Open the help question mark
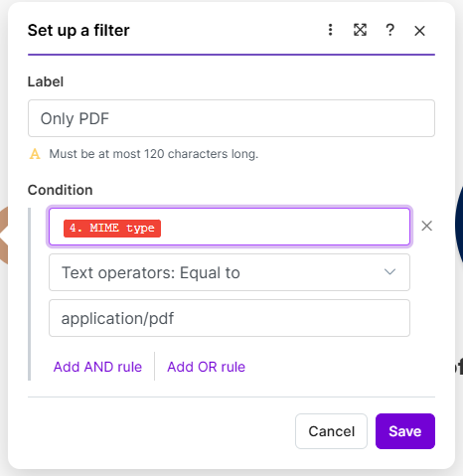Image resolution: width=463 pixels, height=476 pixels. [390, 30]
